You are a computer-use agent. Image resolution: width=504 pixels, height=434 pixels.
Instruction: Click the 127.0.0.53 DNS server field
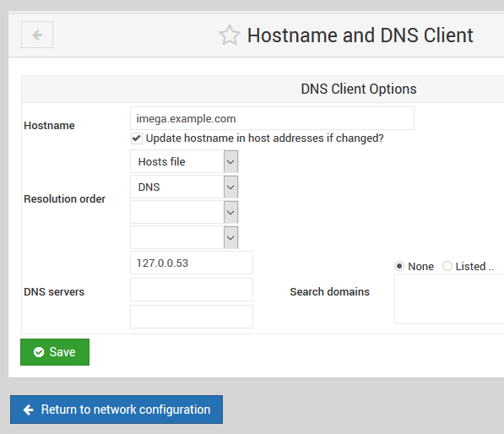pyautogui.click(x=192, y=263)
